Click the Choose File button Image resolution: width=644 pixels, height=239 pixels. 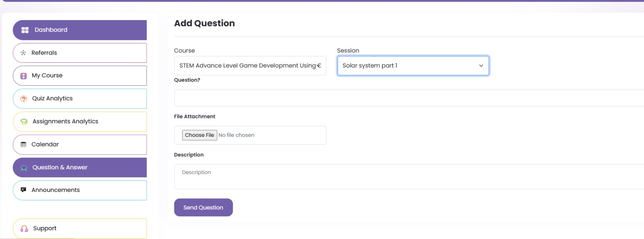[x=199, y=135]
